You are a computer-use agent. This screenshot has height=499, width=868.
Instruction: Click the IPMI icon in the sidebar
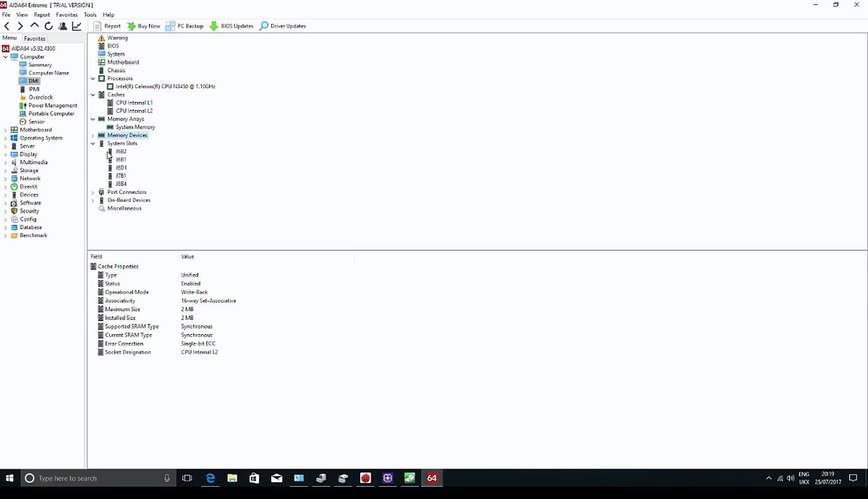pos(23,90)
